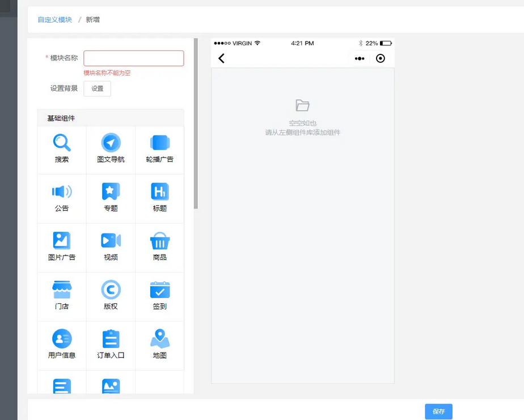
Task: Click the 模块名称 input field
Action: pos(133,58)
